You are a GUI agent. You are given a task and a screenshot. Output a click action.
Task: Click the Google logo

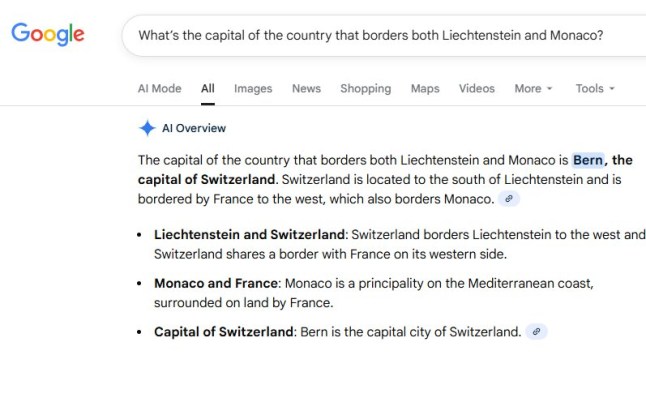tap(48, 34)
